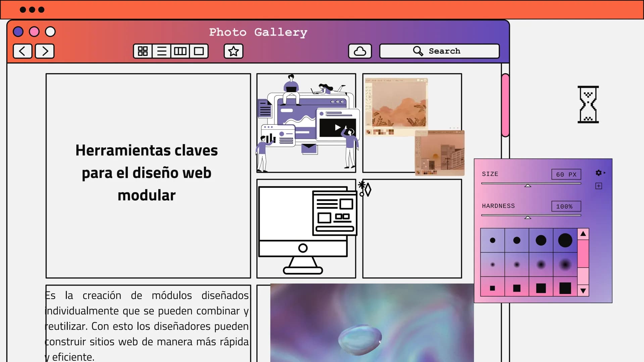Open the orange clouds pixel art thumbnail

(396, 107)
